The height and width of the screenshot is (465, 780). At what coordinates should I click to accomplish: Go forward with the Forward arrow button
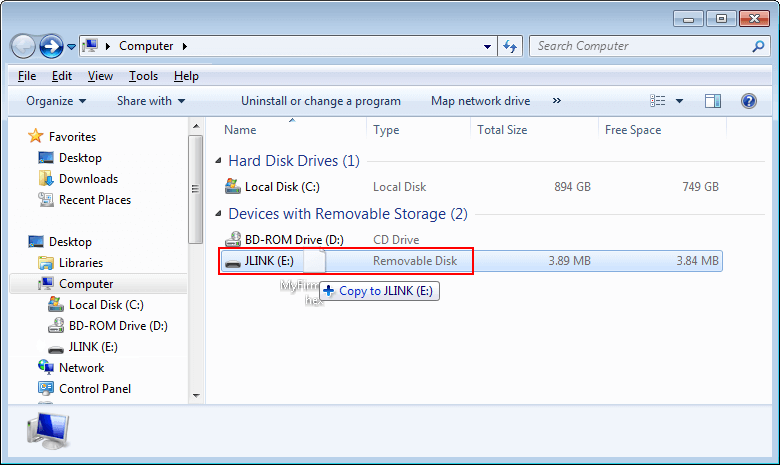coord(51,46)
